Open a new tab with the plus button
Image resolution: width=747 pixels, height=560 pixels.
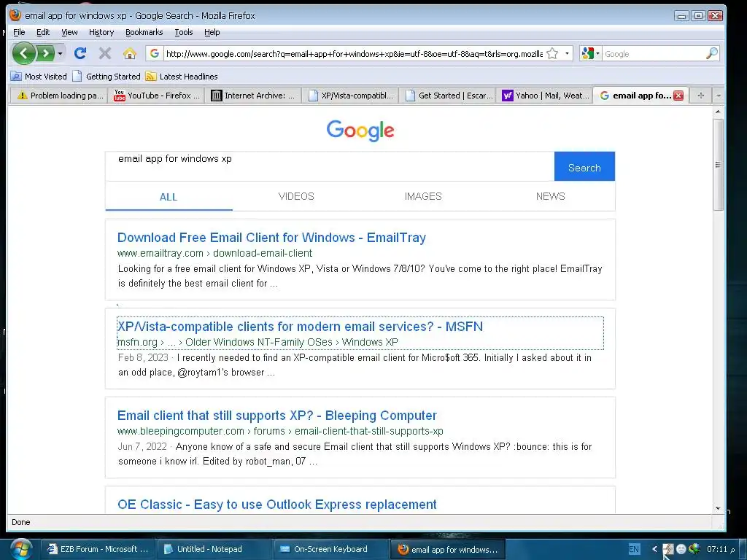(x=700, y=96)
